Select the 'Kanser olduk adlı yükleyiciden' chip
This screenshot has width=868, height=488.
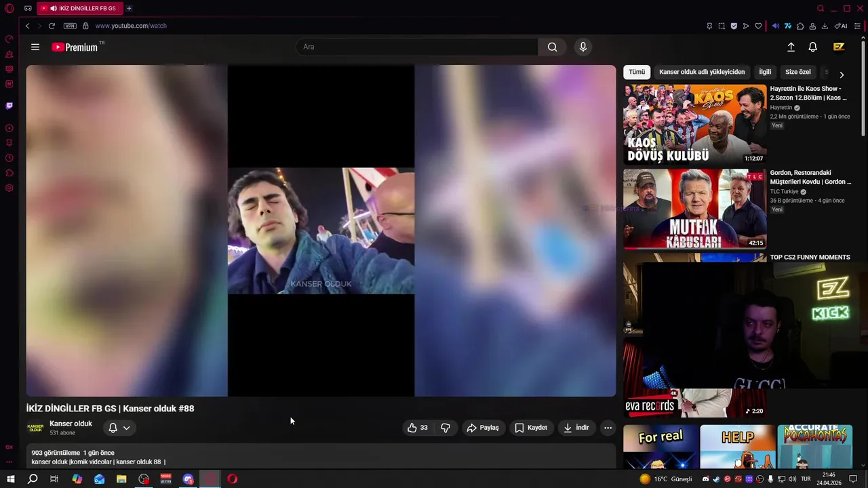tap(702, 72)
